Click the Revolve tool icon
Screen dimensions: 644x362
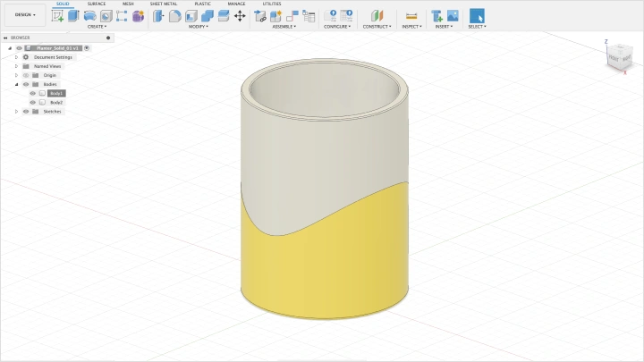[90, 15]
